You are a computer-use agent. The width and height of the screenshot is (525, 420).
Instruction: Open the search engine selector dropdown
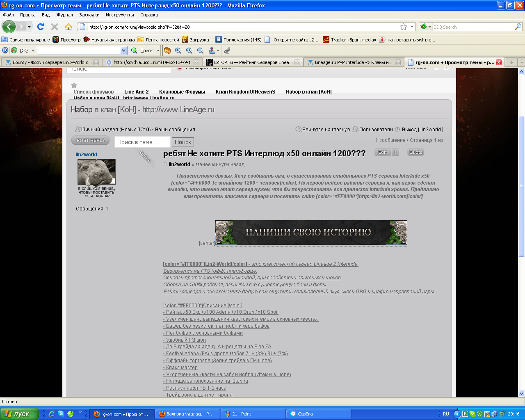(429, 27)
